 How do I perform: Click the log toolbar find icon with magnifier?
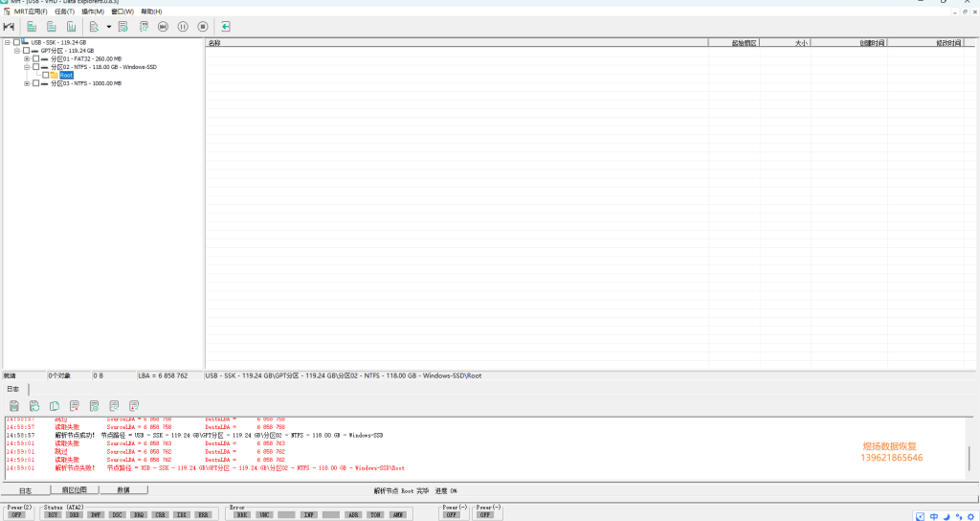coord(114,406)
